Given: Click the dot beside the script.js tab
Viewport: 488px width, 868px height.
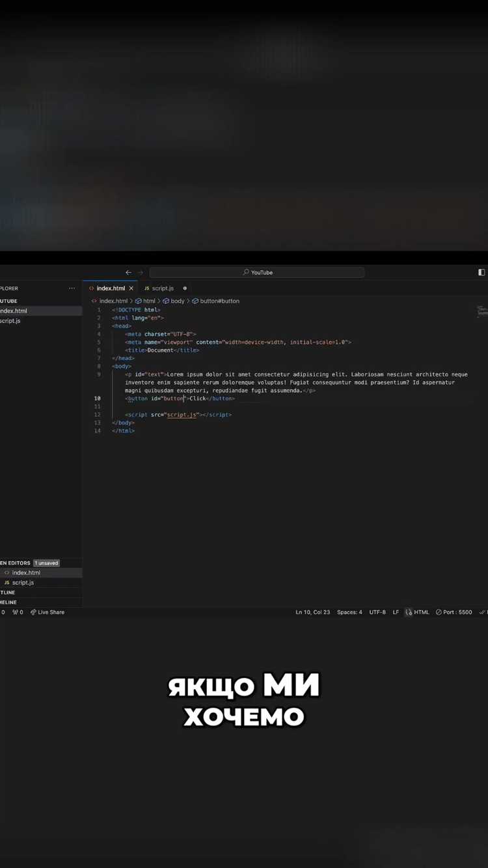Looking at the screenshot, I should click(x=185, y=288).
